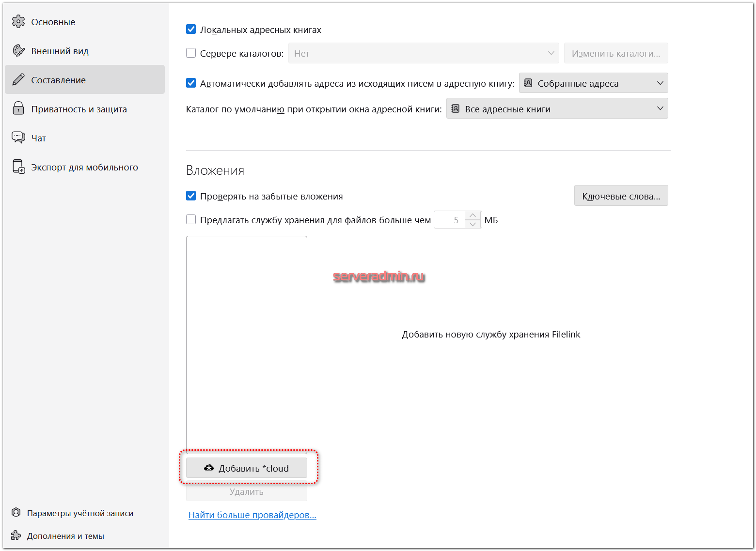Increase file size with the stepper up arrow
The width and height of the screenshot is (756, 551).
coord(472,215)
